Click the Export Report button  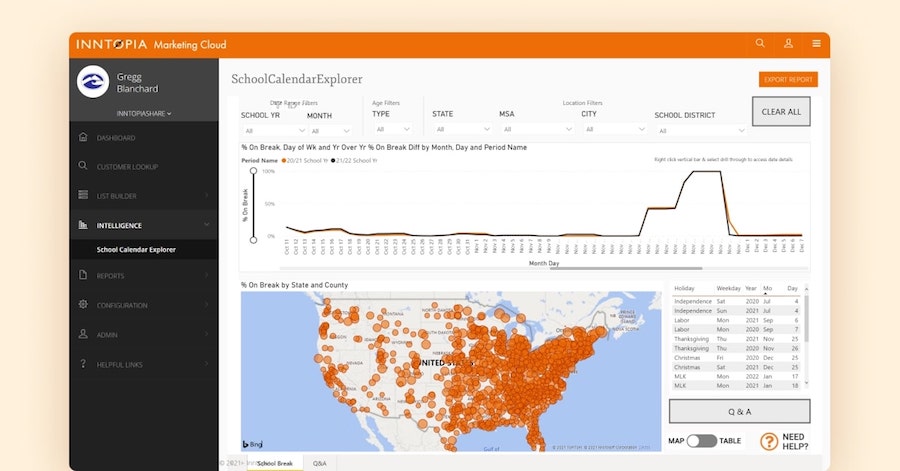pos(788,80)
